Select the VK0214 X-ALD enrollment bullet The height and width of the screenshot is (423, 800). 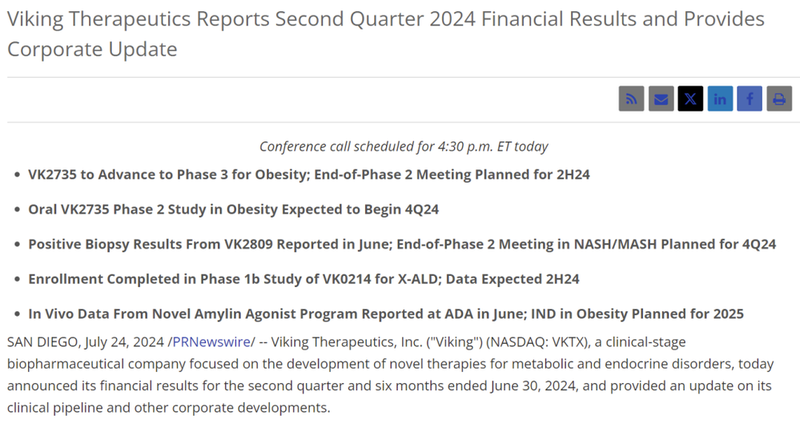[303, 279]
